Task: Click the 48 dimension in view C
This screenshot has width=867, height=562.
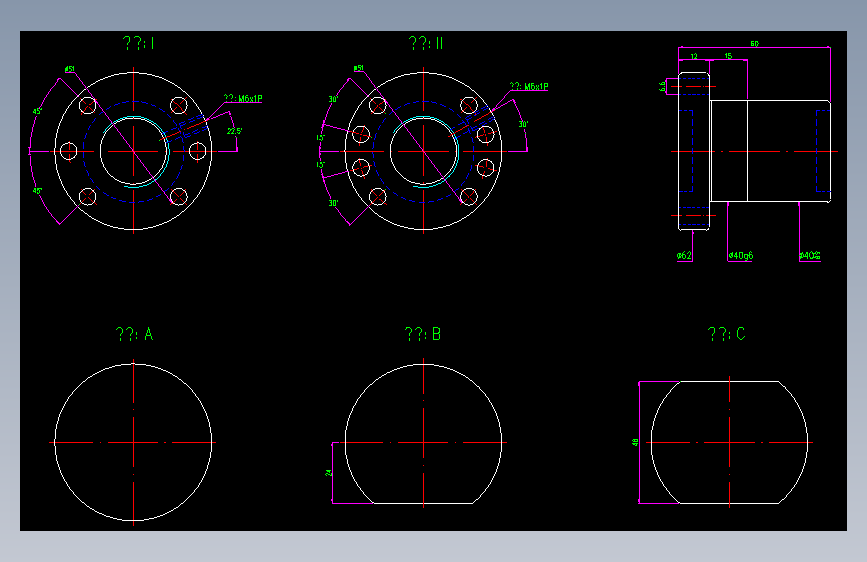Action: pyautogui.click(x=635, y=443)
